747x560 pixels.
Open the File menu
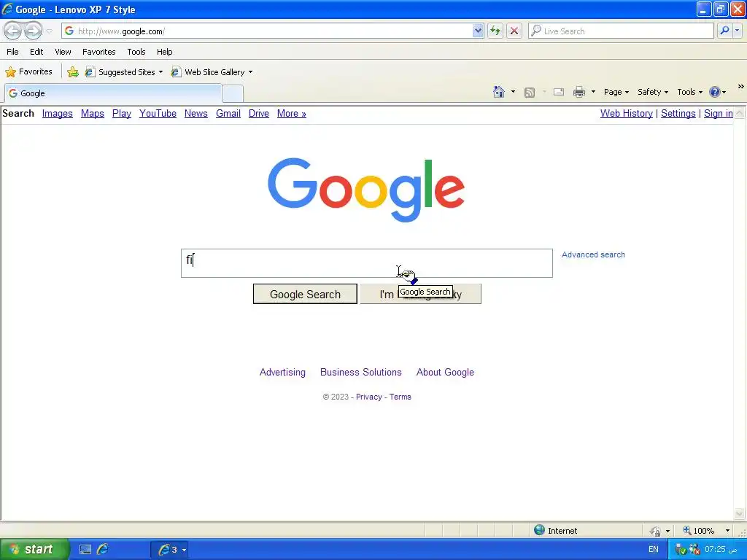[13, 52]
